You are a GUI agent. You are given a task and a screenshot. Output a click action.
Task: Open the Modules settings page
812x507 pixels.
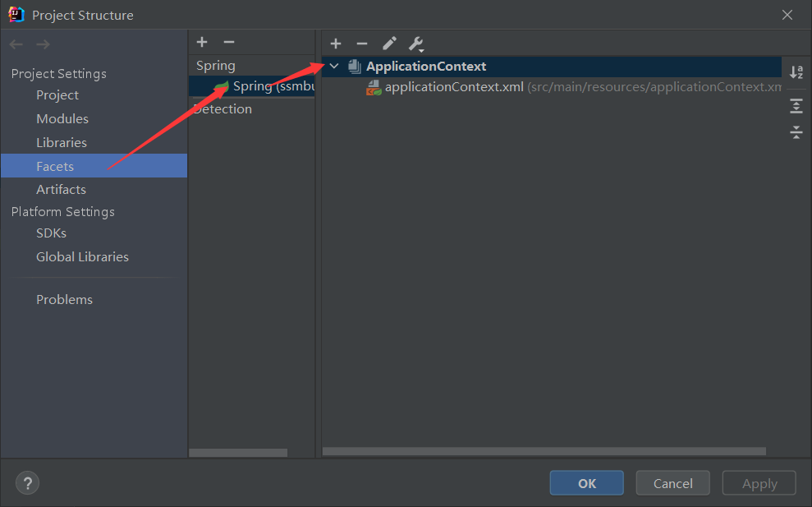[62, 118]
